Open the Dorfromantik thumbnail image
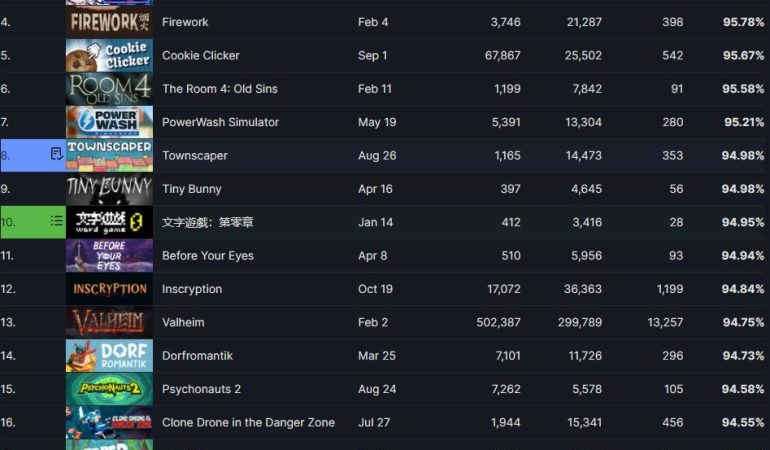 click(x=110, y=356)
